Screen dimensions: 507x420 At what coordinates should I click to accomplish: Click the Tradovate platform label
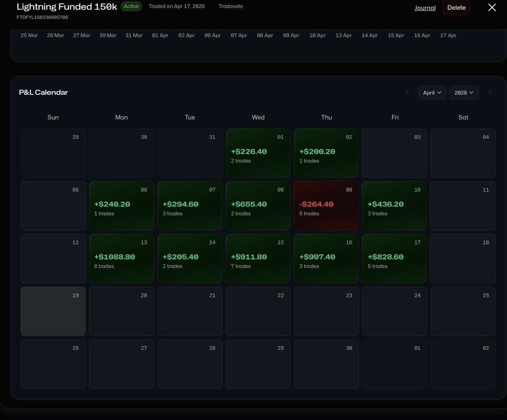(231, 6)
